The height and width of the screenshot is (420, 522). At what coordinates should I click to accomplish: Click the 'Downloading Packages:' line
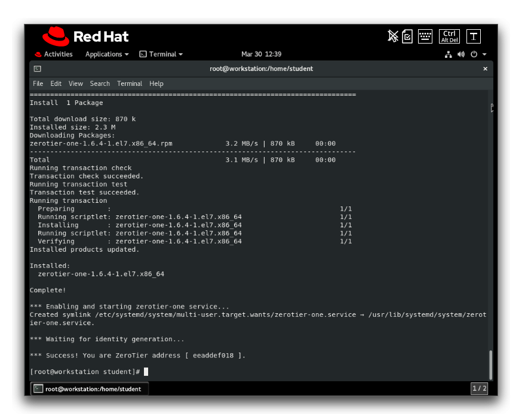coord(72,135)
